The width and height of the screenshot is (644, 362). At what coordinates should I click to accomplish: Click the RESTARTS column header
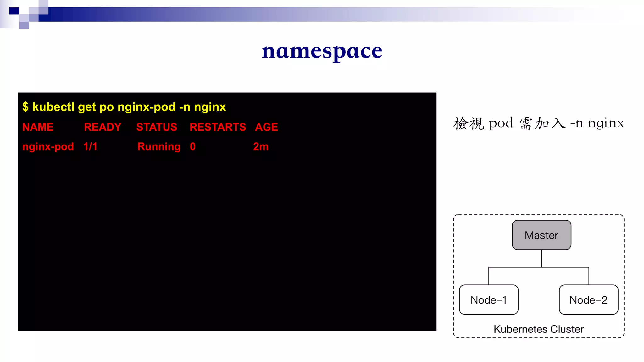click(218, 127)
